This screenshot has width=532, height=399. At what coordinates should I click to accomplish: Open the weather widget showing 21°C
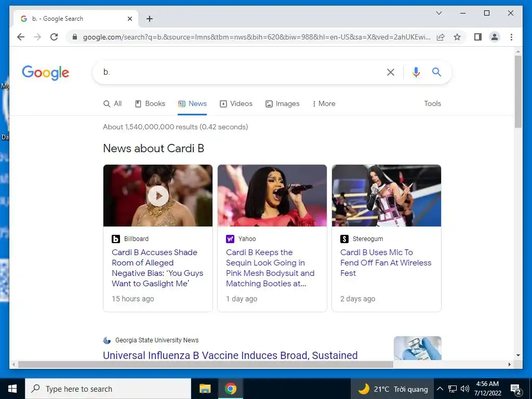[x=393, y=389]
